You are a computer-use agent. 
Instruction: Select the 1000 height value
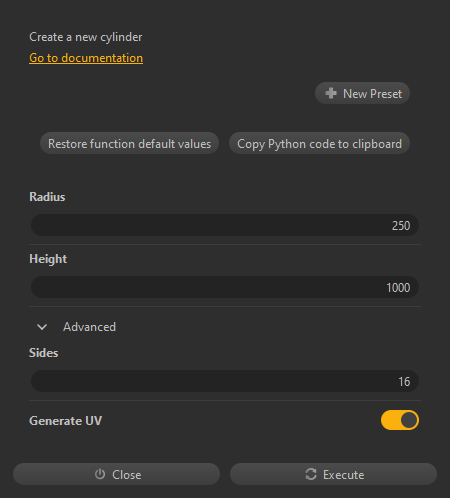398,288
